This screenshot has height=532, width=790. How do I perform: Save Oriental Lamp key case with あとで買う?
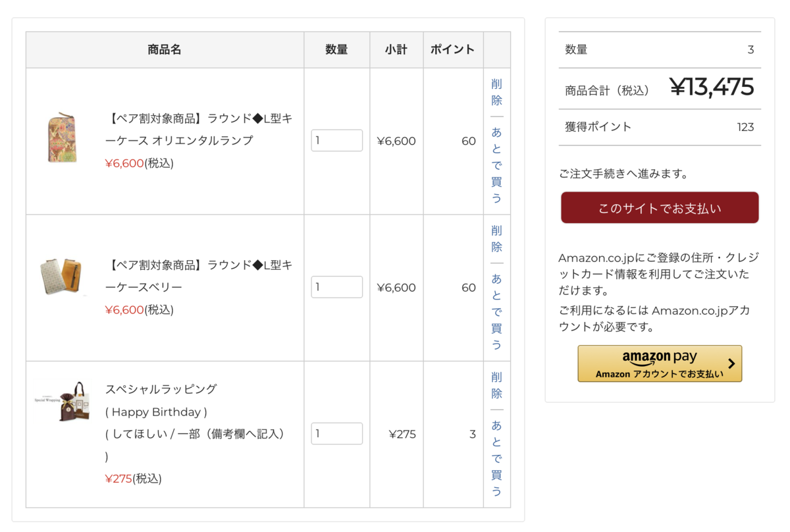point(495,165)
